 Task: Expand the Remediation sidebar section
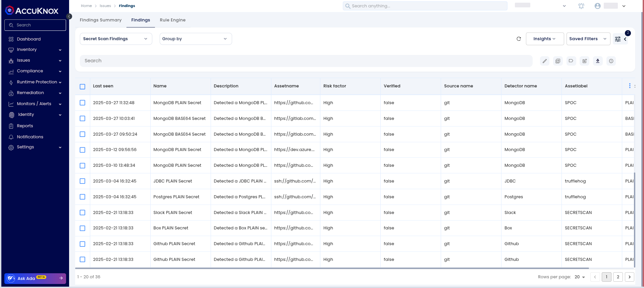click(x=35, y=93)
